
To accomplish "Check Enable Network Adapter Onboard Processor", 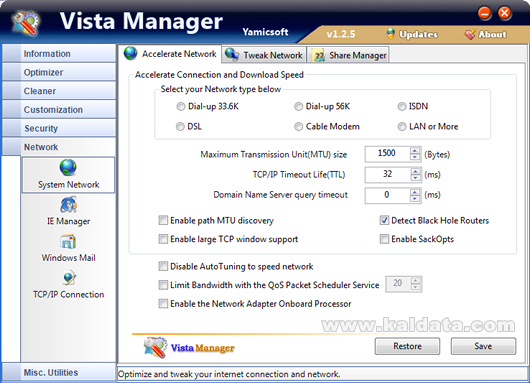I will 163,304.
